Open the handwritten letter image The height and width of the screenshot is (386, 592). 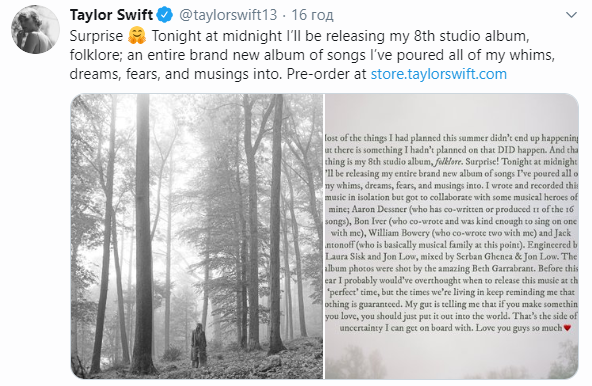coord(452,236)
